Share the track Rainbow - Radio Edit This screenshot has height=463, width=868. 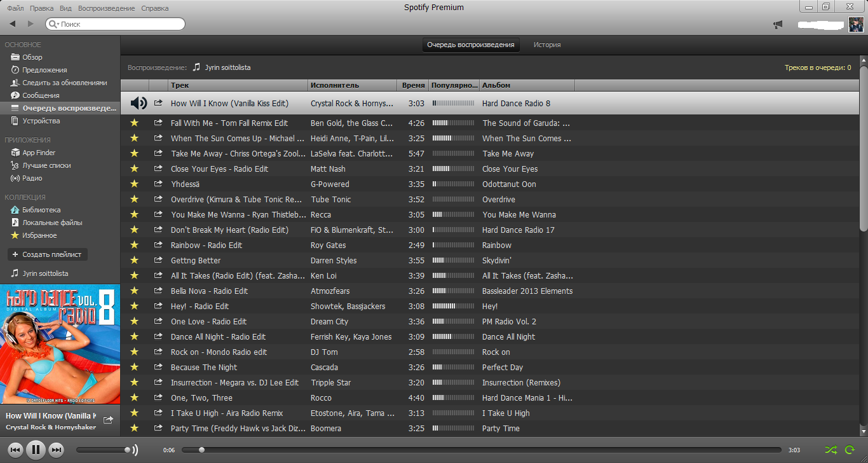pyautogui.click(x=158, y=245)
